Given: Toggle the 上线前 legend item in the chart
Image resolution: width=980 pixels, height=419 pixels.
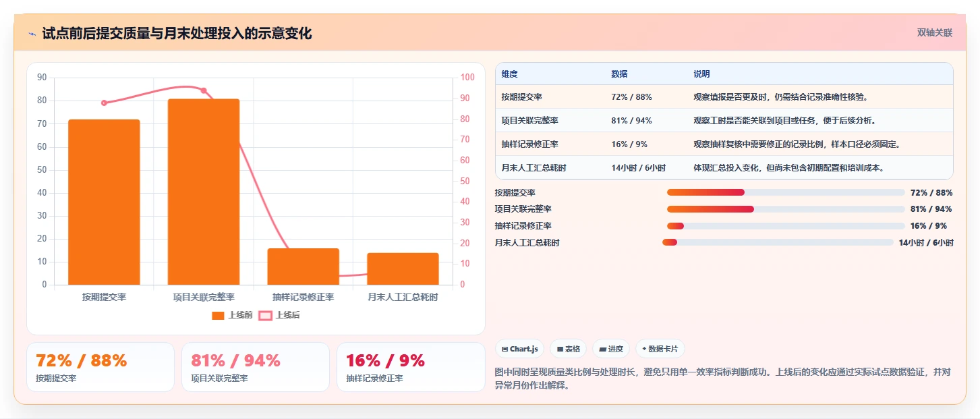Looking at the screenshot, I should tap(232, 315).
